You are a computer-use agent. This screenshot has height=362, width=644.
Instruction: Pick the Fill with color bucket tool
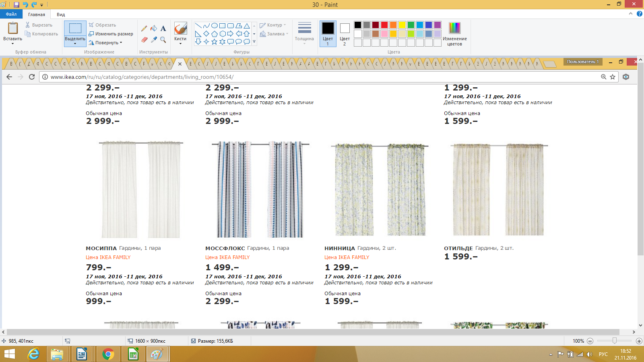[154, 29]
